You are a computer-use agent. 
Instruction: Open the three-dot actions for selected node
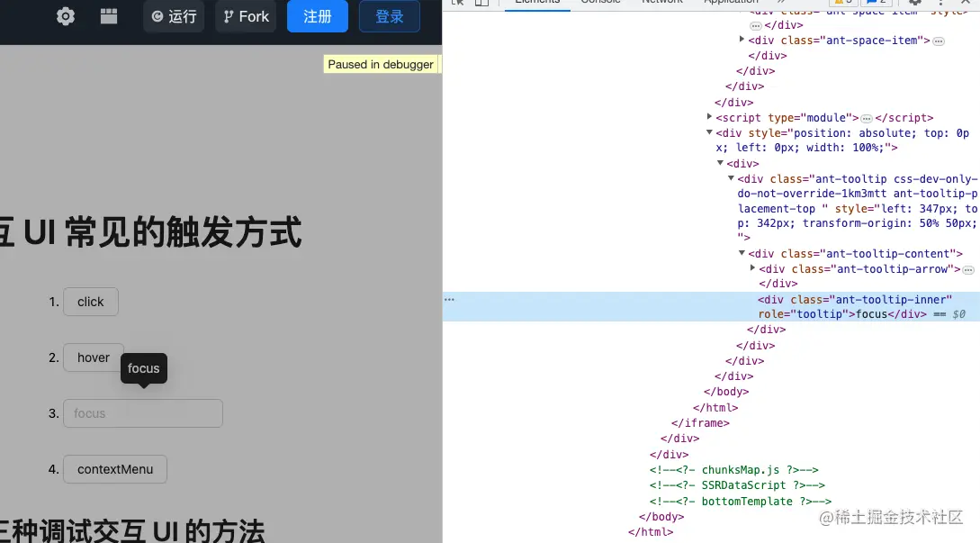(x=449, y=299)
